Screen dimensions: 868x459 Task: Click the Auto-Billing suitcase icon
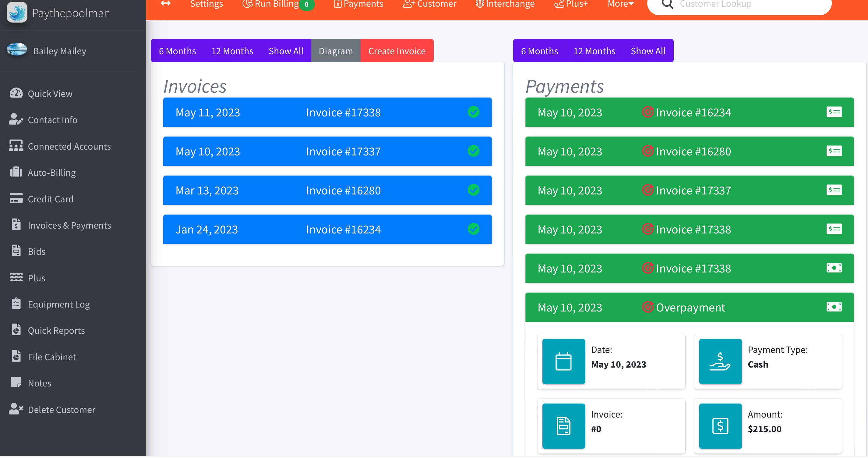click(16, 172)
